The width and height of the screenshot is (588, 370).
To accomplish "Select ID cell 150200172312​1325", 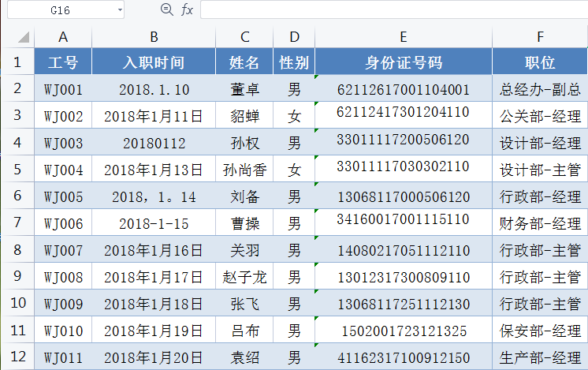I will 404,330.
